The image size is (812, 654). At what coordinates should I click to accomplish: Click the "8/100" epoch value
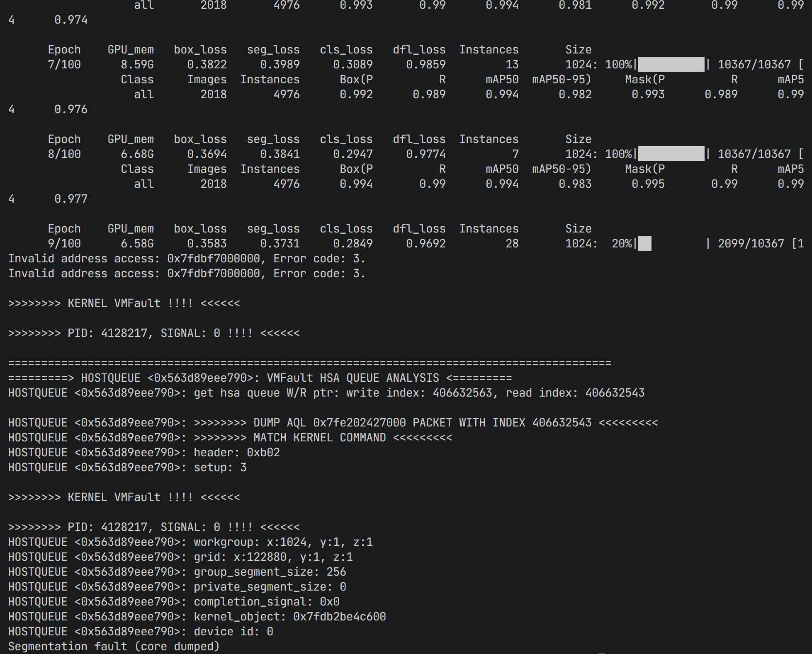[64, 154]
